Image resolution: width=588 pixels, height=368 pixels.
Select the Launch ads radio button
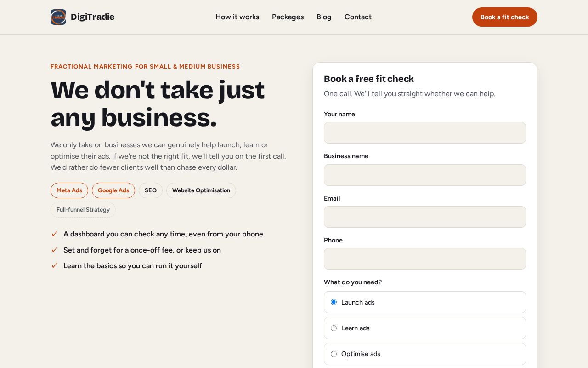pyautogui.click(x=334, y=302)
